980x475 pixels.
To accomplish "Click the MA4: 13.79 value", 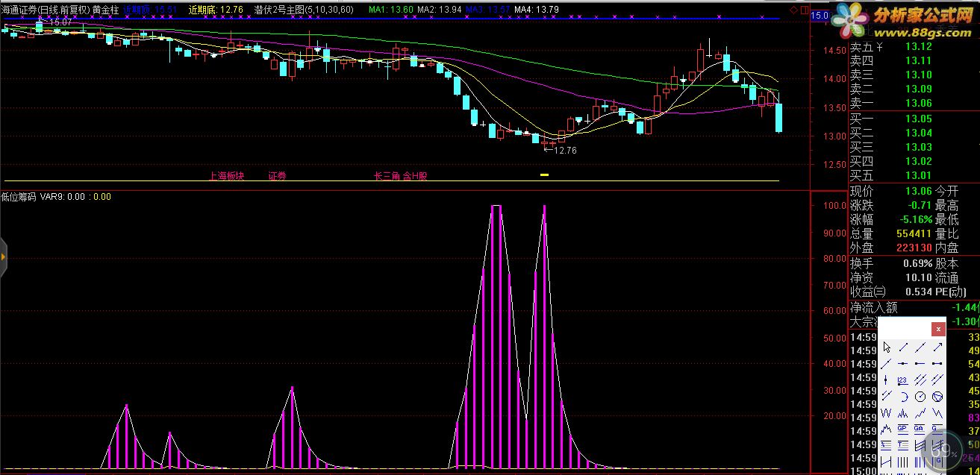I will click(x=537, y=10).
